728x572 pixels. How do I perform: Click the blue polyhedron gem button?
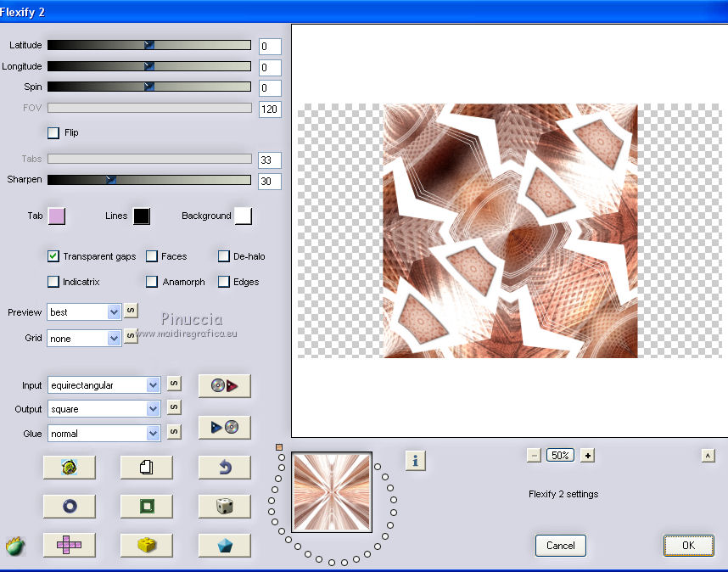224,545
